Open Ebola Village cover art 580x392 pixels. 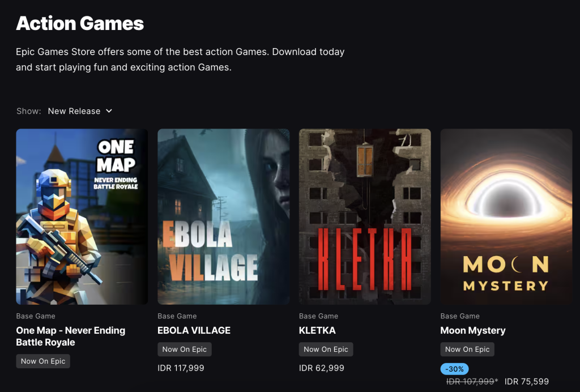(x=223, y=216)
